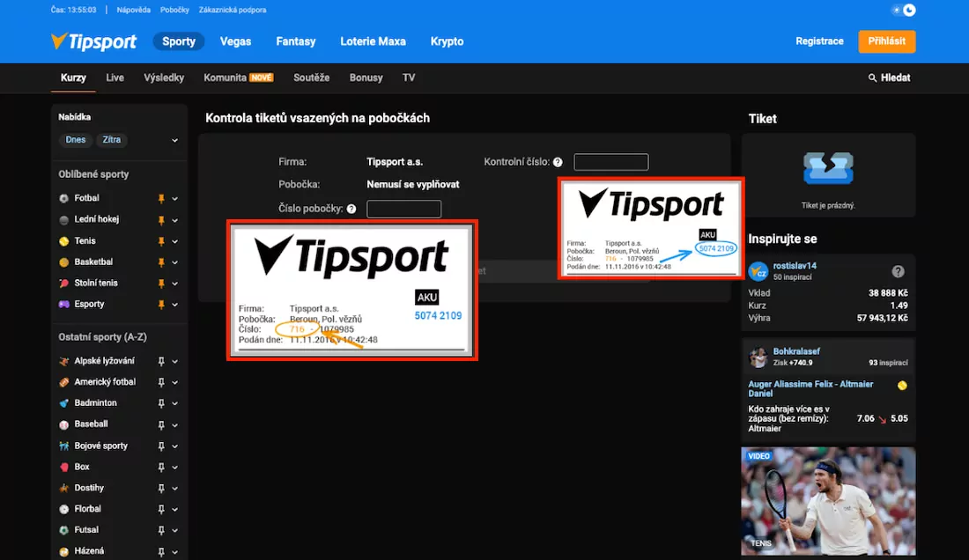Open the Registrace link
This screenshot has width=969, height=560.
(x=819, y=41)
